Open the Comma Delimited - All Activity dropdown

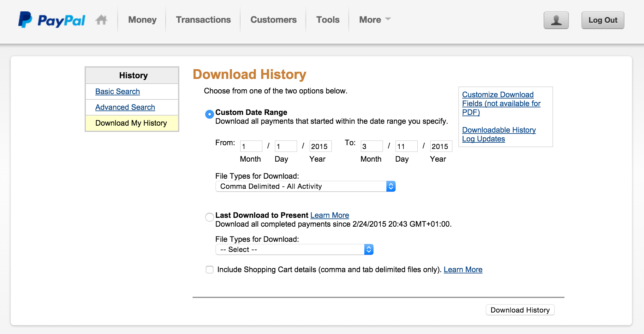[306, 186]
